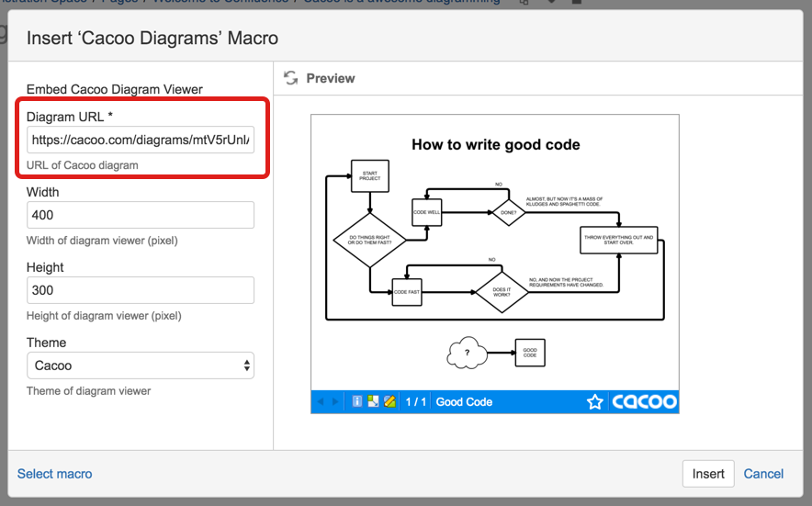The width and height of the screenshot is (812, 506).
Task: Go to previous sheet arrow in viewer
Action: 321,402
